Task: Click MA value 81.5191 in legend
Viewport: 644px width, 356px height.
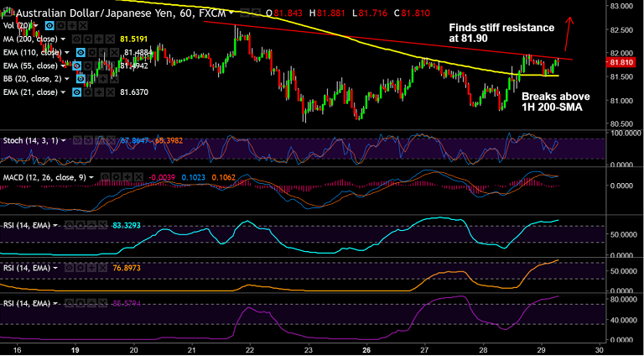Action: click(133, 39)
